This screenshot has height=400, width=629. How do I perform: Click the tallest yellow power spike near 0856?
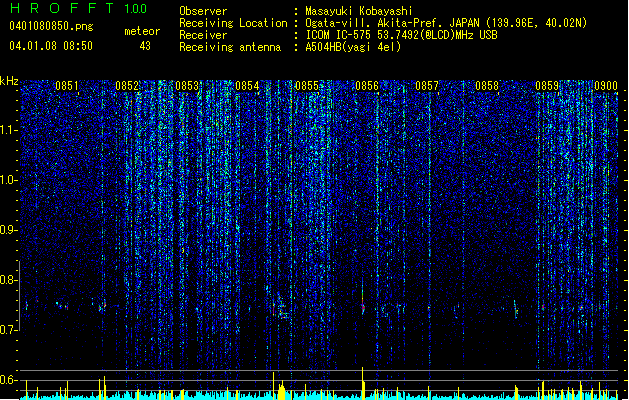[x=363, y=383]
